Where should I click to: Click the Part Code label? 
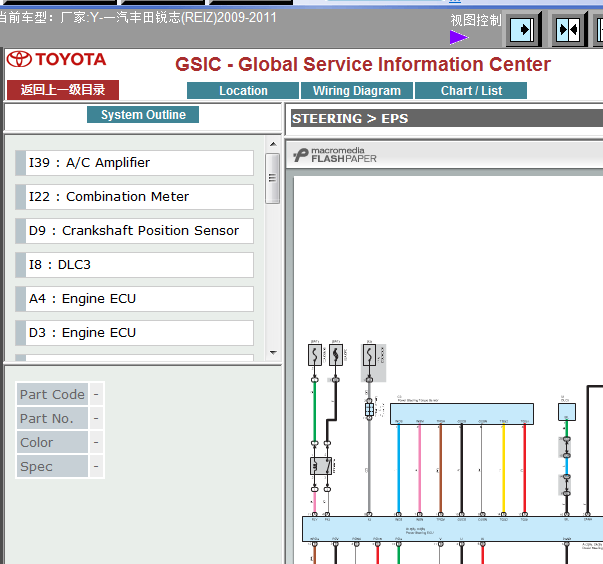tap(52, 394)
